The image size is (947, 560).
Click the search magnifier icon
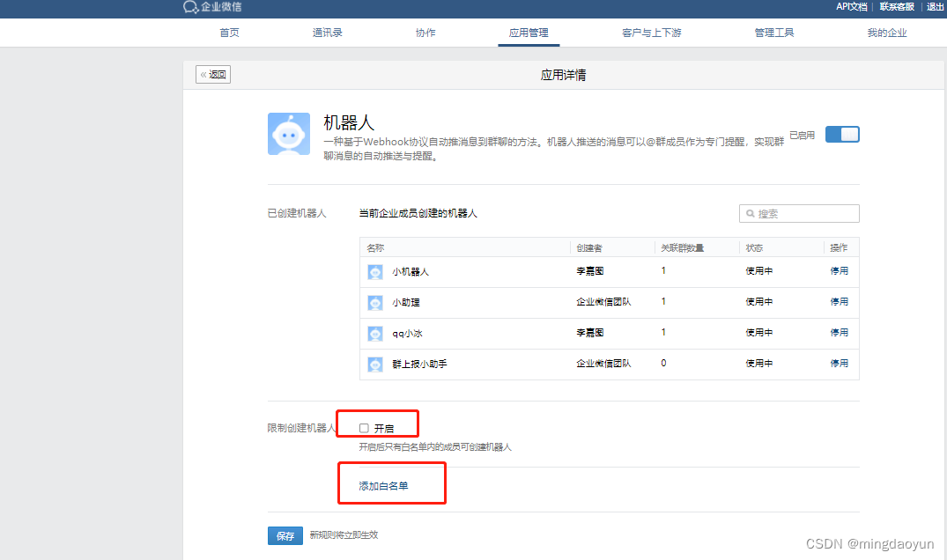click(x=750, y=213)
